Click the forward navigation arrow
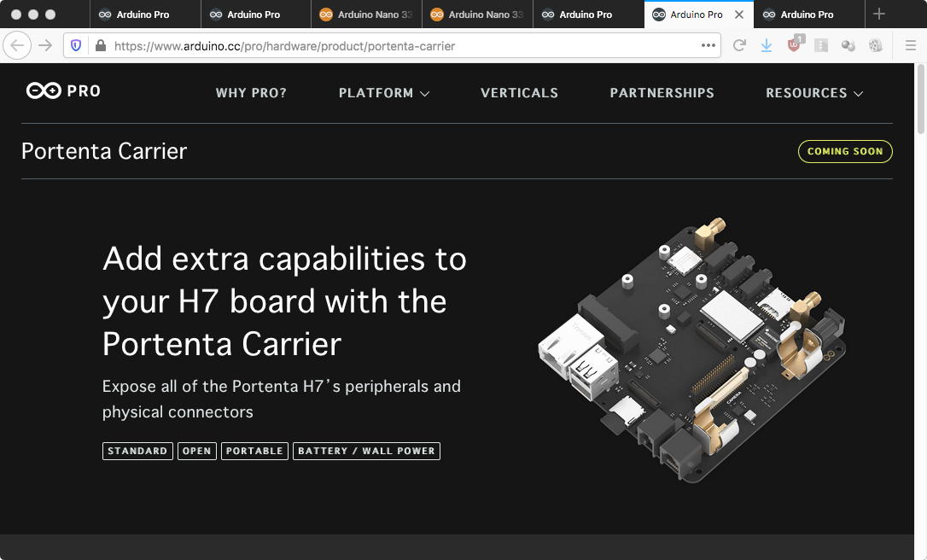This screenshot has height=560, width=927. 45,45
